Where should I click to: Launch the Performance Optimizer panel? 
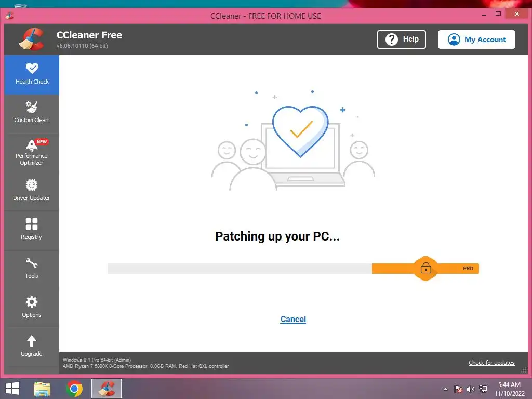click(32, 152)
